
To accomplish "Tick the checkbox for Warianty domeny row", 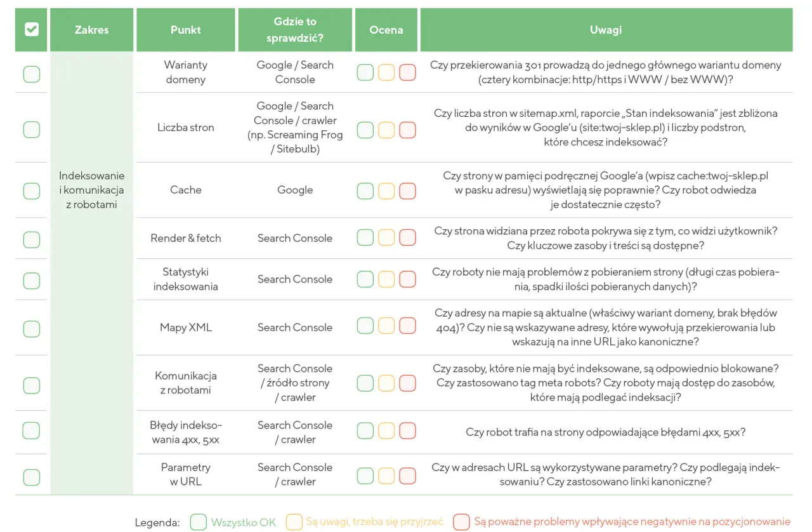I will point(31,74).
